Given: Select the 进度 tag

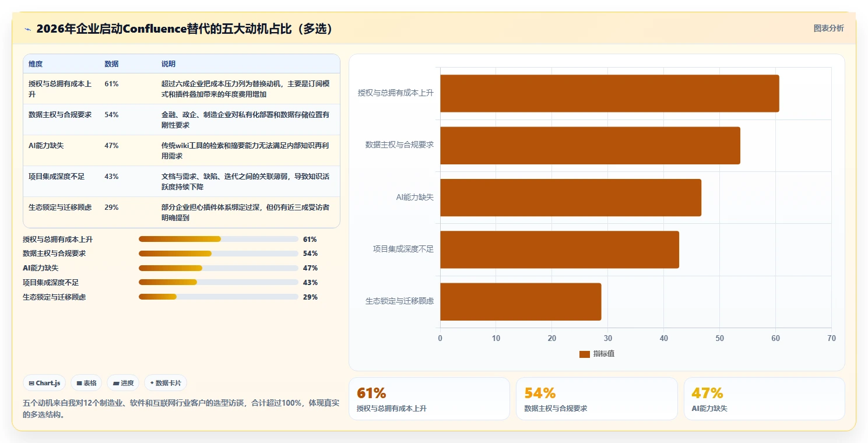Looking at the screenshot, I should [x=123, y=383].
